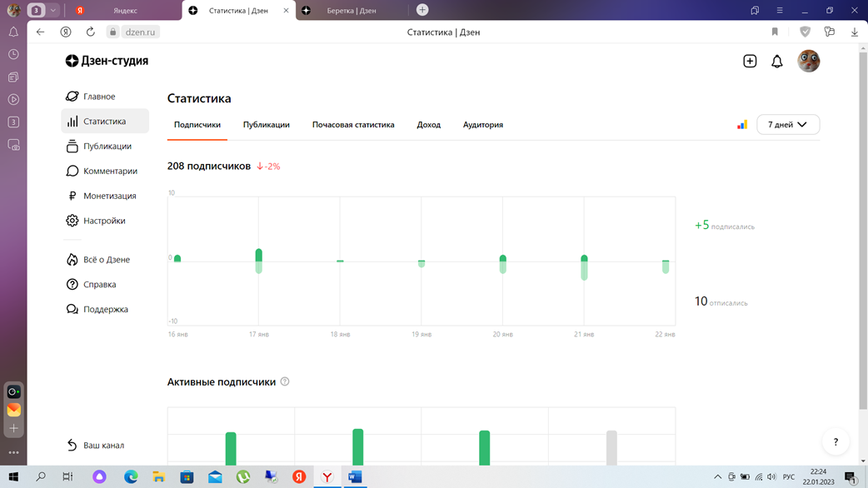Create new publication with the plus icon
Screen dimensions: 868x488
750,61
